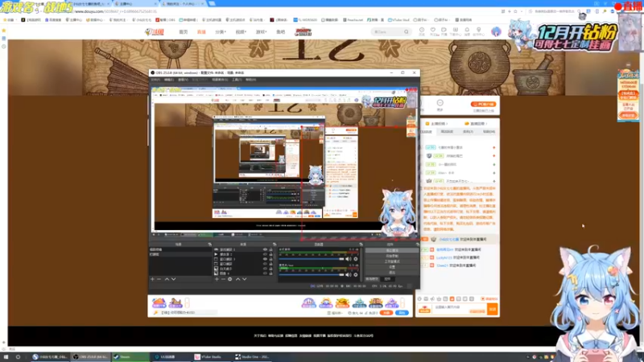644x362 pixels.
Task: Adjust the first mixer volume slider
Action: click(312, 259)
